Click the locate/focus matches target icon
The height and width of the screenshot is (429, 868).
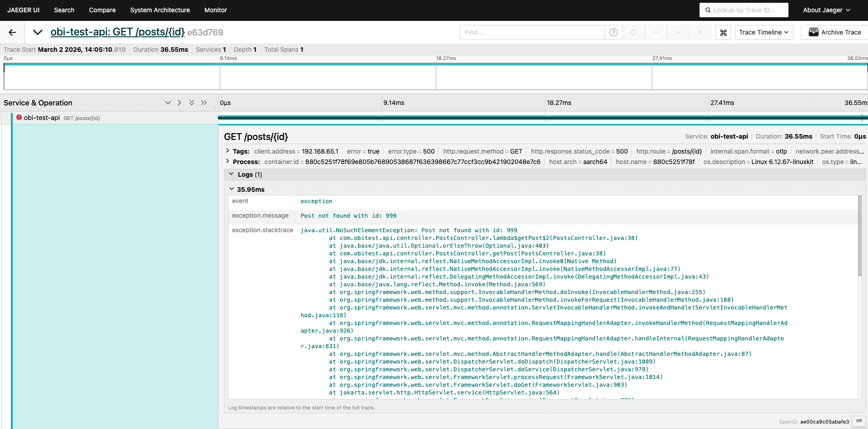click(x=634, y=32)
